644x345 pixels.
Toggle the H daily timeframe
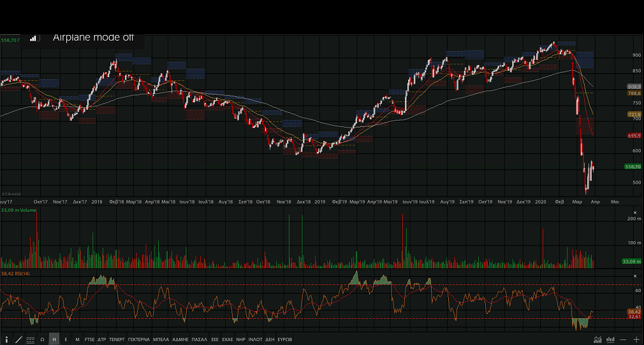tap(54, 339)
